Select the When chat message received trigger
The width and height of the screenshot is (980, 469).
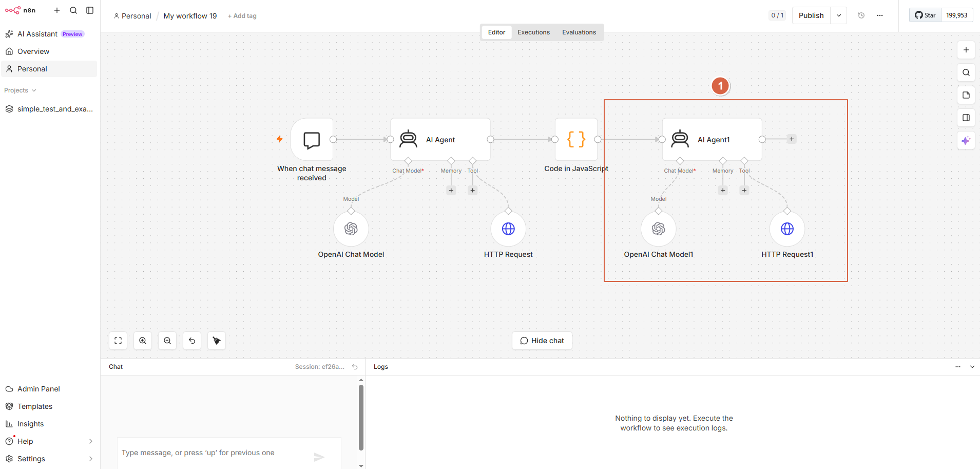pos(312,139)
